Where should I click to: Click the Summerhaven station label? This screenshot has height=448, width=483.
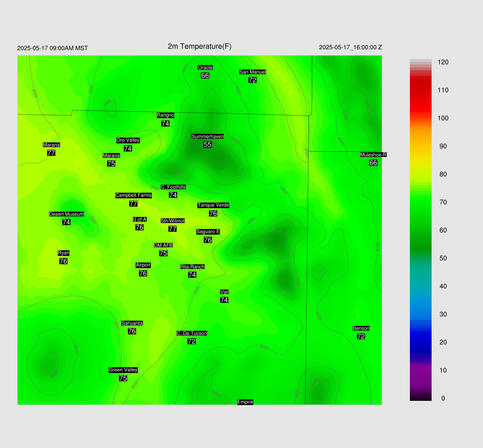point(208,136)
